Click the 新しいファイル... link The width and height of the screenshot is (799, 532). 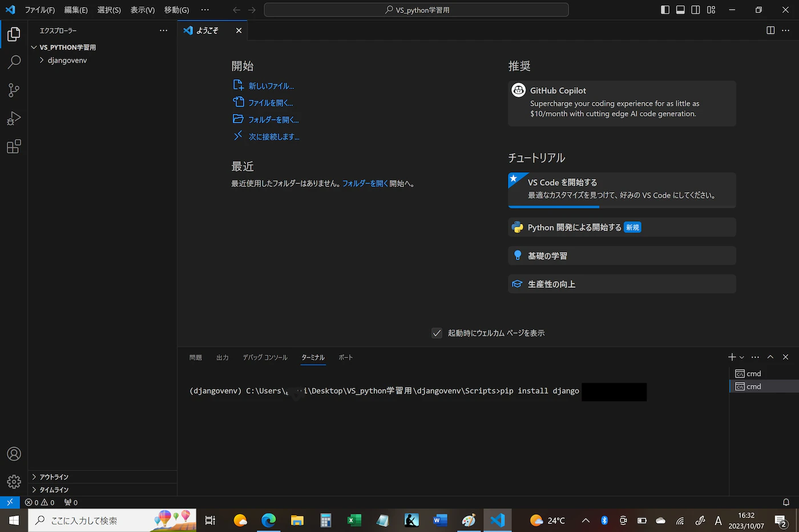point(271,86)
